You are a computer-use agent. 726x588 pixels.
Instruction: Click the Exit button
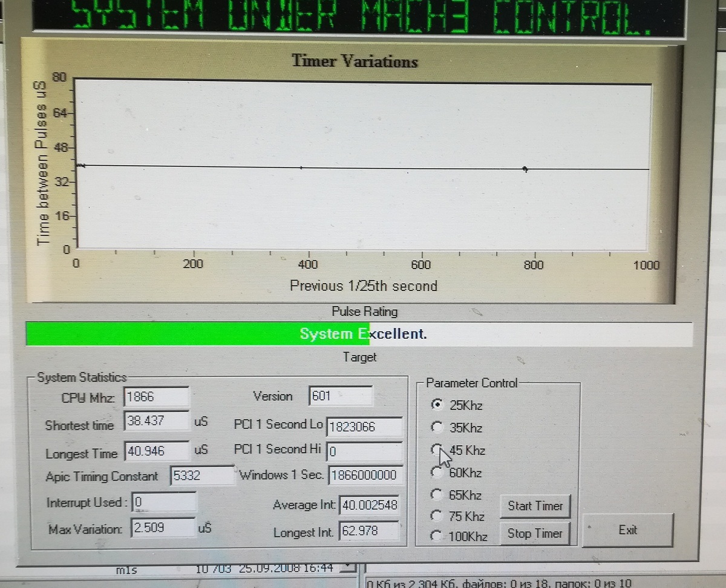click(627, 530)
